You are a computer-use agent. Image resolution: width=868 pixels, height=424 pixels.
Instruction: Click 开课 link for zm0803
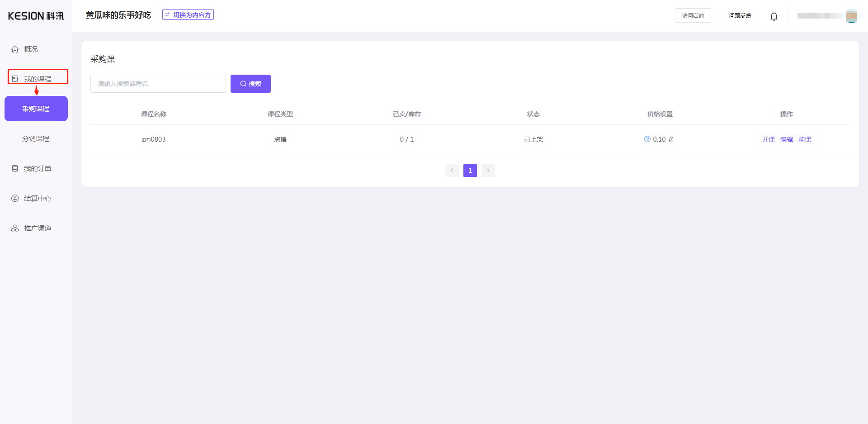tap(768, 139)
